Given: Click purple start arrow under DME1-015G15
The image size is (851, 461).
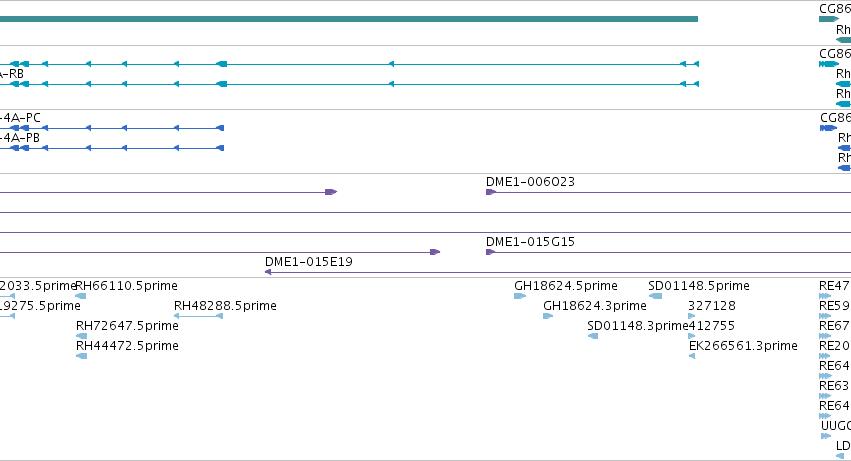Looking at the screenshot, I should point(491,252).
